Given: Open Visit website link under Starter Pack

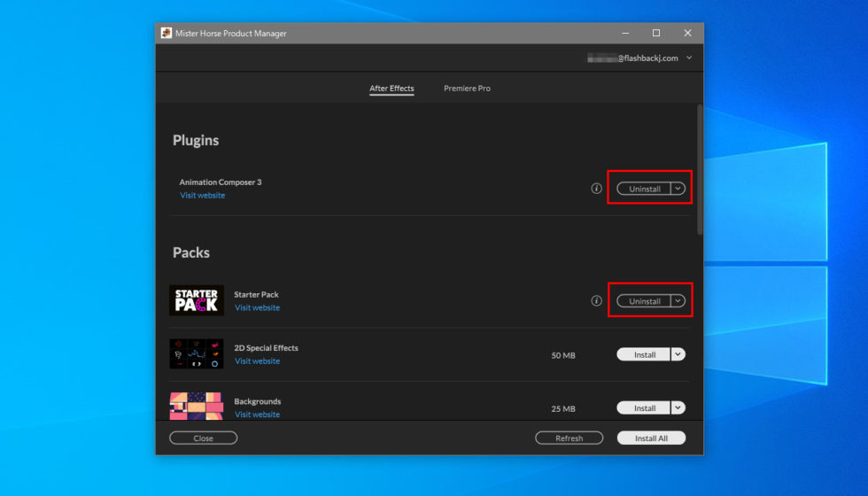Looking at the screenshot, I should pos(257,308).
